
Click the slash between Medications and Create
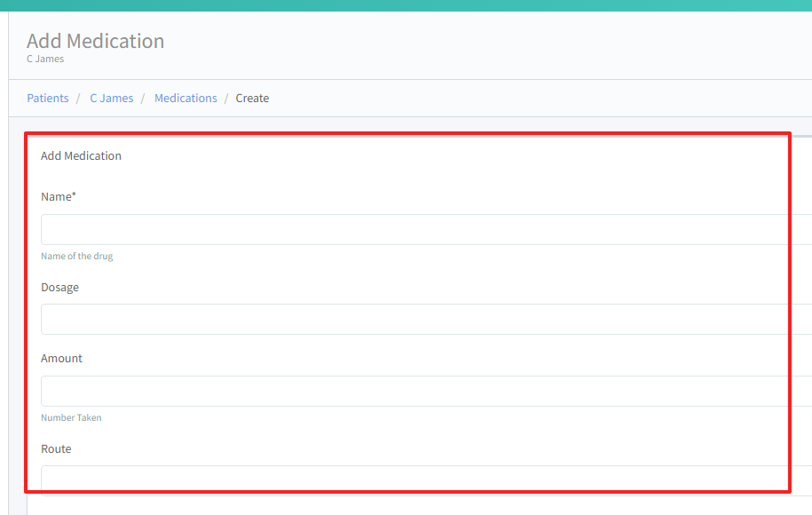pos(226,99)
